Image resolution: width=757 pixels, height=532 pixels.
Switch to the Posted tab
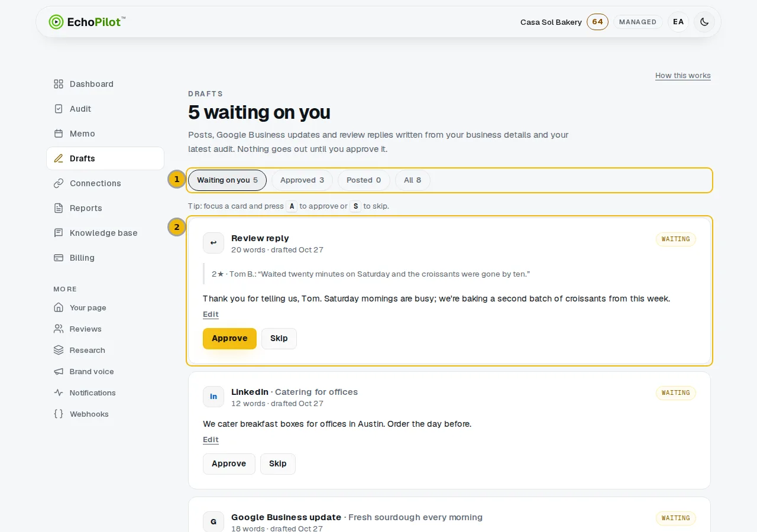(x=364, y=180)
